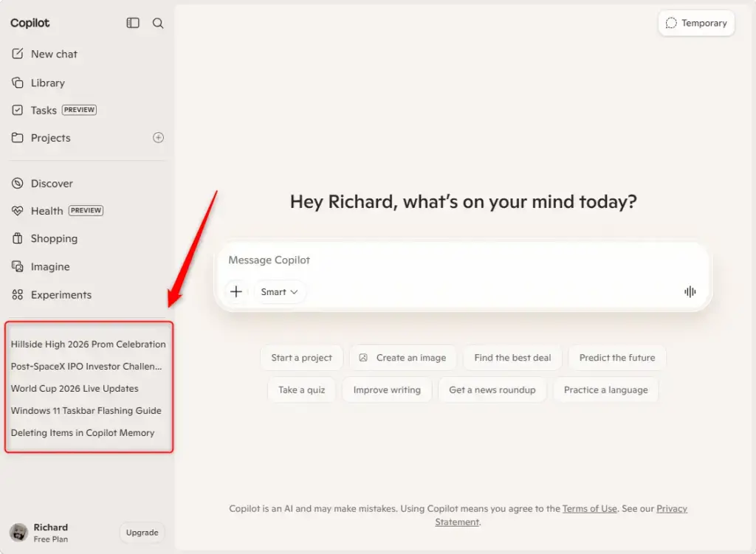Click the Get a news roundup suggestion

[x=492, y=389]
